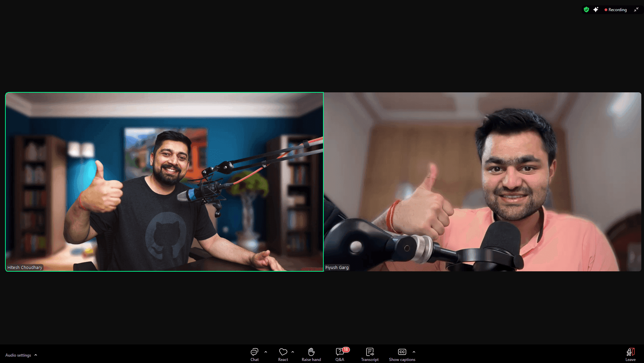Open the chevron next to Show captions

414,351
